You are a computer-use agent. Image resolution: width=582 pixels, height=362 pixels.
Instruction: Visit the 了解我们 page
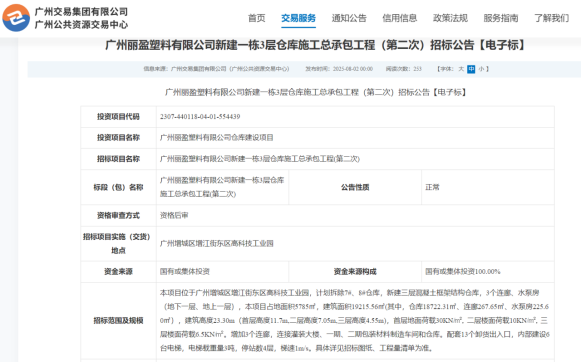[551, 18]
